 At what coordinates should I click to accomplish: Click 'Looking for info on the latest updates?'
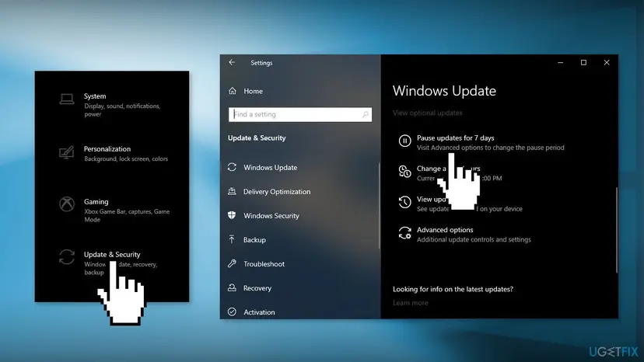pyautogui.click(x=453, y=289)
